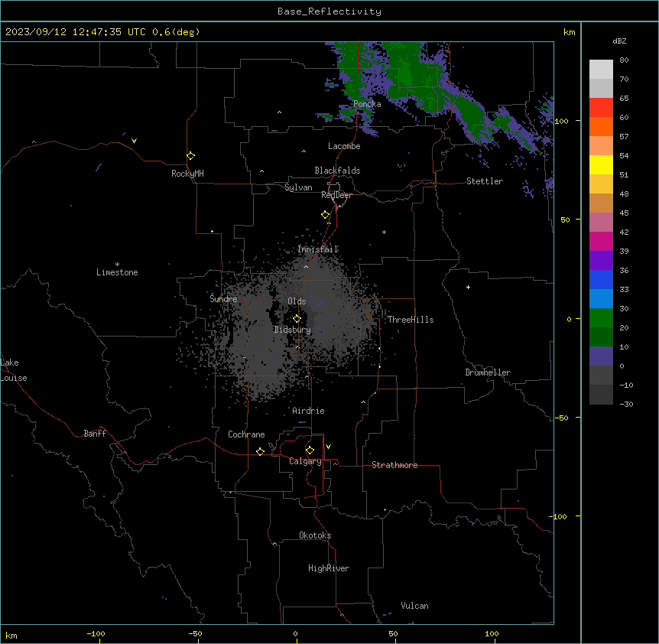The width and height of the screenshot is (659, 644).
Task: Select the indigo 10 dBZ legend swatch
Action: [601, 356]
